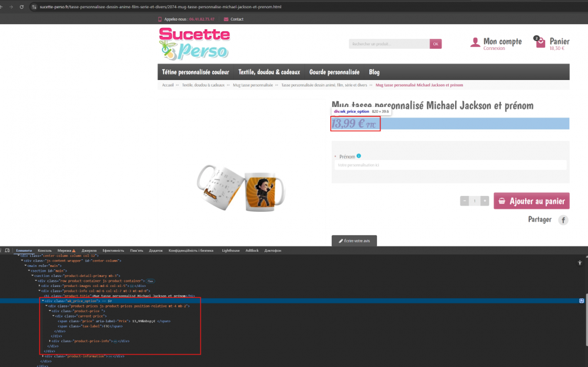Image resolution: width=588 pixels, height=367 pixels.
Task: Switch to Мережа DevTools tab
Action: tap(66, 251)
